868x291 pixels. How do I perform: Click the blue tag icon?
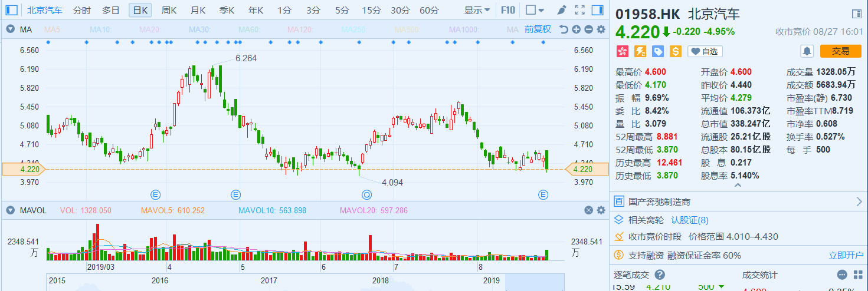click(x=658, y=51)
